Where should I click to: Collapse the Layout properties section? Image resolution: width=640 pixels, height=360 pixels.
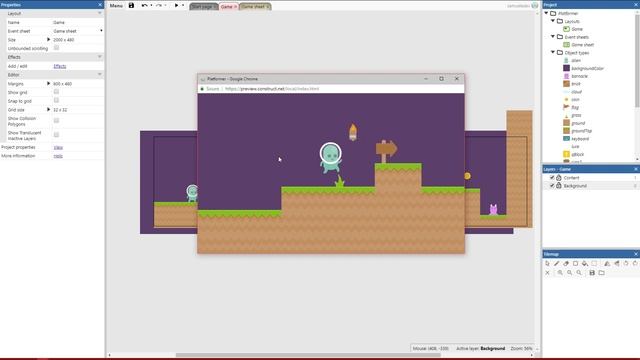100,13
